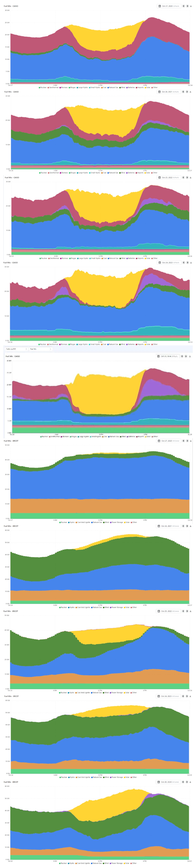Viewport: 196px width, 868px height.
Task: Download the ERCOT Oct 27, 2020 chart
Action: point(191,441)
